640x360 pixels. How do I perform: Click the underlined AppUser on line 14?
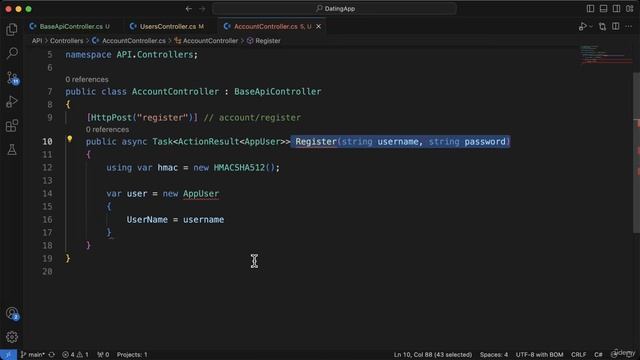pos(201,193)
